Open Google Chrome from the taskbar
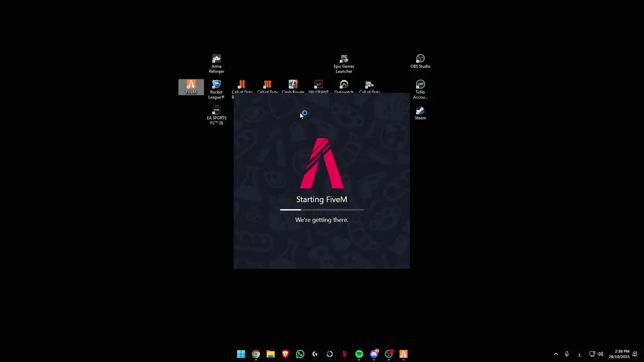Image resolution: width=644 pixels, height=362 pixels. (256, 354)
